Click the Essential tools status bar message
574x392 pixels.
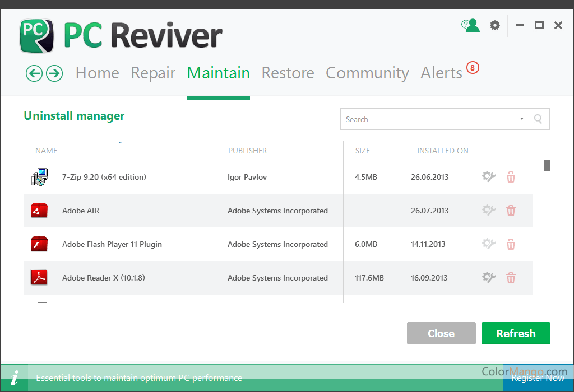tap(139, 378)
